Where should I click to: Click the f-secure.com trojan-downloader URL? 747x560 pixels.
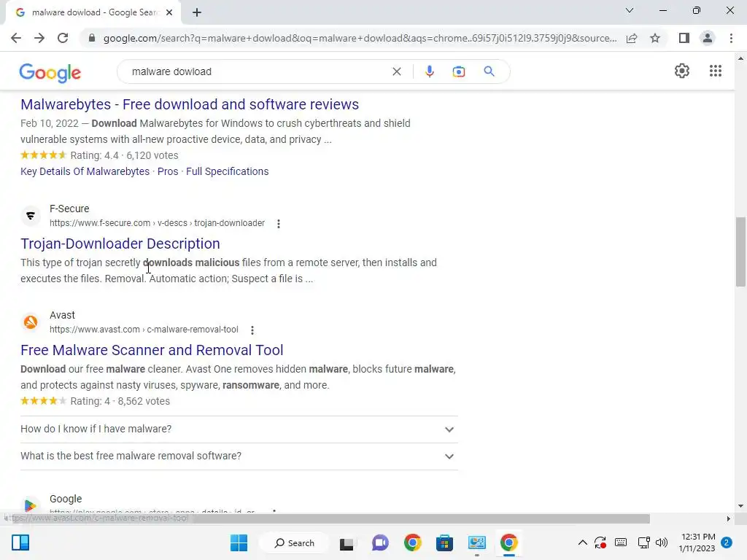point(158,223)
